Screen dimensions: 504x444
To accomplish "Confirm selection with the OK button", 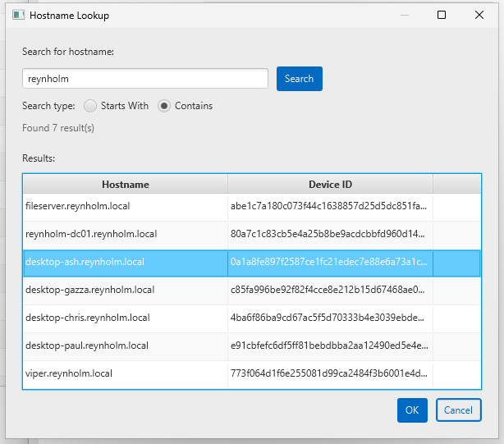I will (x=412, y=410).
